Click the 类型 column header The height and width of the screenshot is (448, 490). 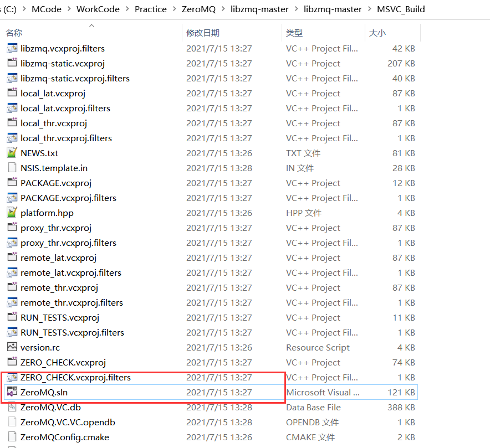(294, 33)
